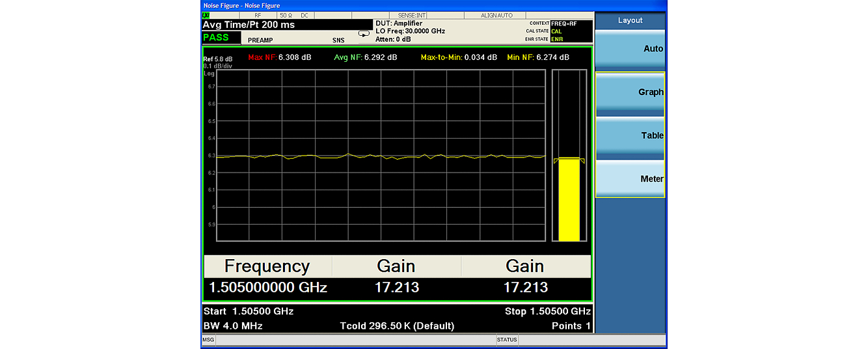Click the Frequency column header

pyautogui.click(x=267, y=266)
